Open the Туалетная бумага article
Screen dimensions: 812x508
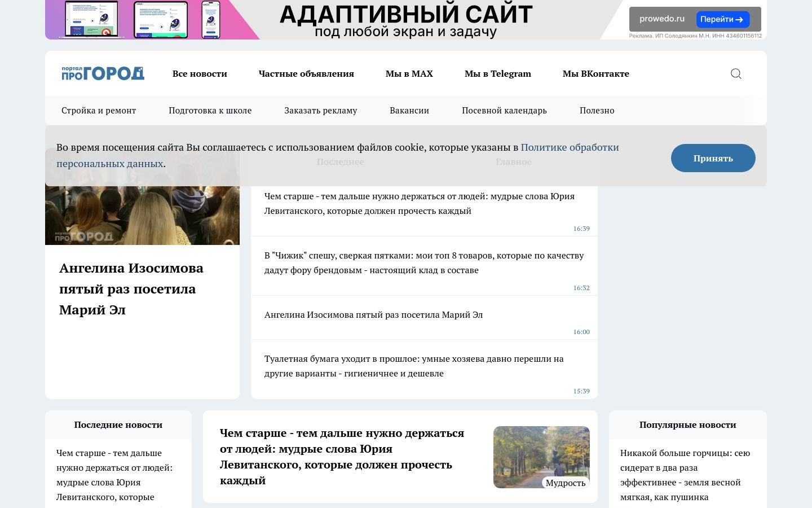pos(414,366)
